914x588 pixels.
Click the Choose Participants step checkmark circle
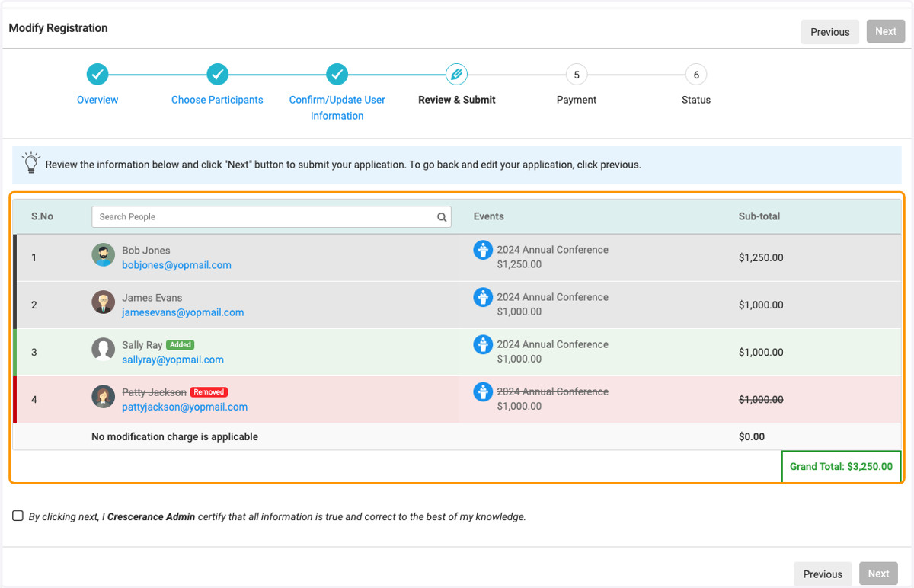point(217,75)
